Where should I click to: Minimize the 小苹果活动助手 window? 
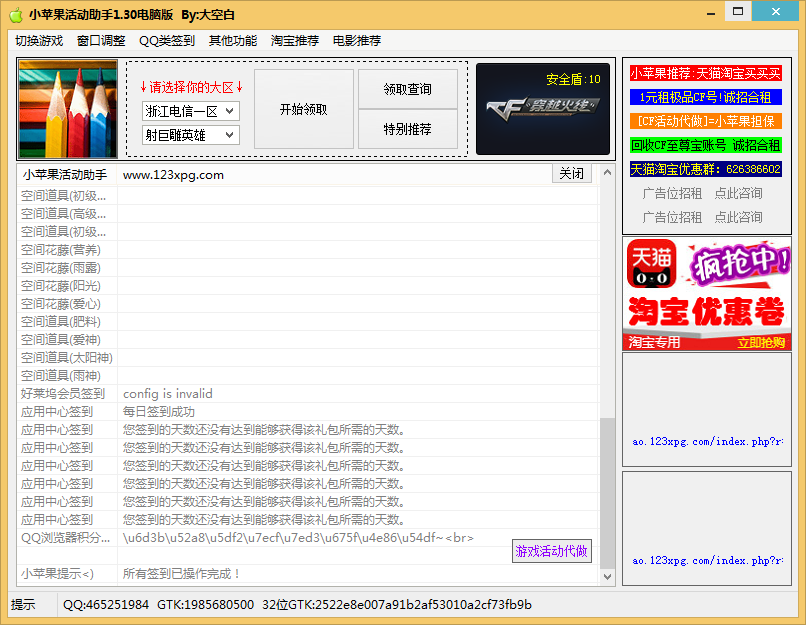(x=711, y=12)
